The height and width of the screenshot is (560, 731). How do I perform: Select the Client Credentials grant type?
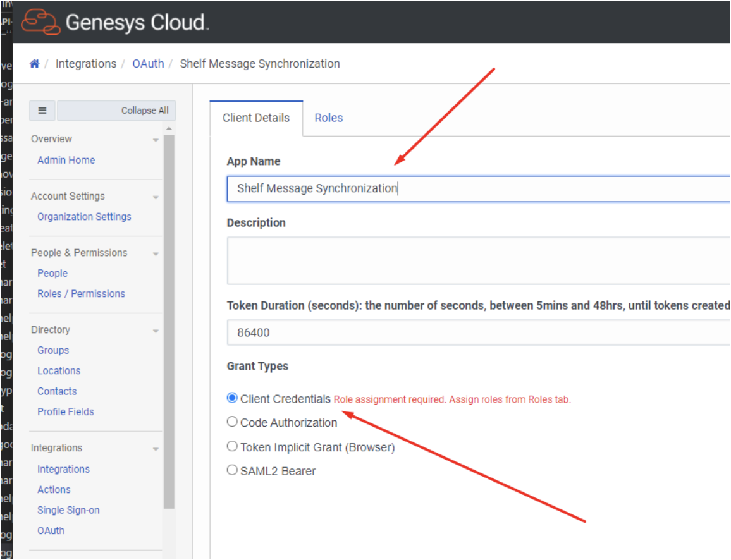(232, 398)
